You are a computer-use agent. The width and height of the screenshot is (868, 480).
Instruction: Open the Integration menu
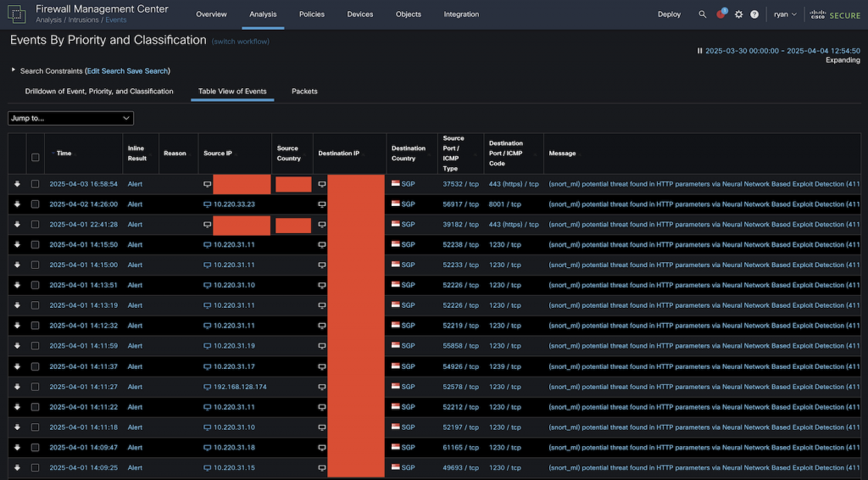tap(461, 14)
